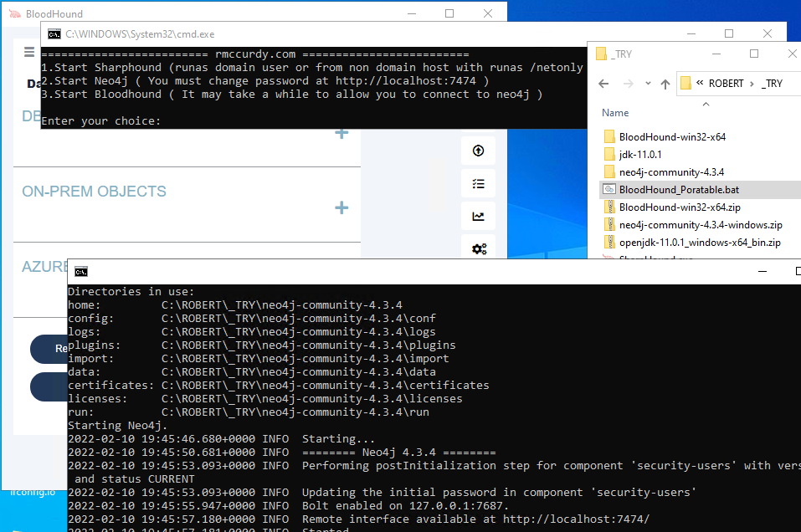The image size is (801, 532).
Task: Click _TRY in the Explorer address path
Action: point(772,84)
